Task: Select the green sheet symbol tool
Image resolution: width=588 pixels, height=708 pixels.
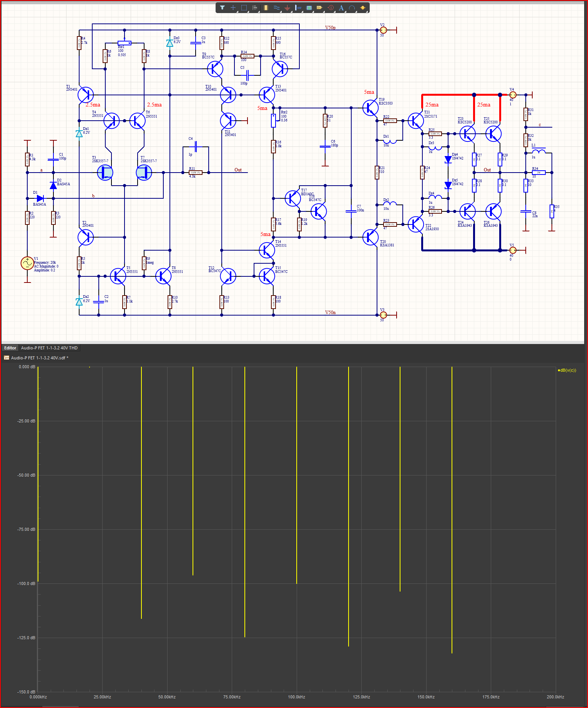Action: [x=309, y=7]
